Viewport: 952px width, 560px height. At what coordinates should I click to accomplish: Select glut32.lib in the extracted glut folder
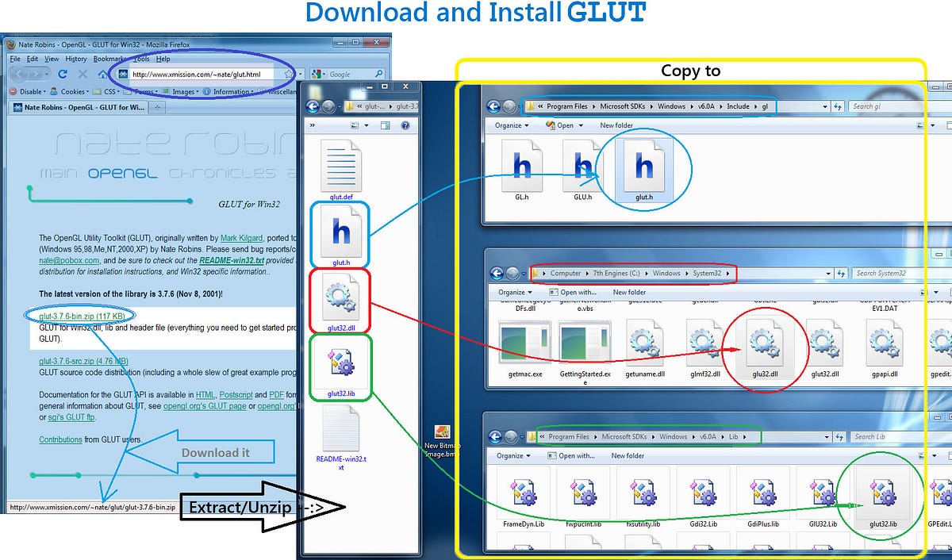coord(341,369)
